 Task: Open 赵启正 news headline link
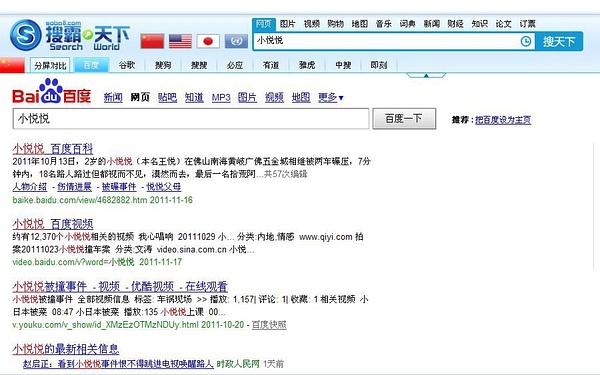click(118, 364)
